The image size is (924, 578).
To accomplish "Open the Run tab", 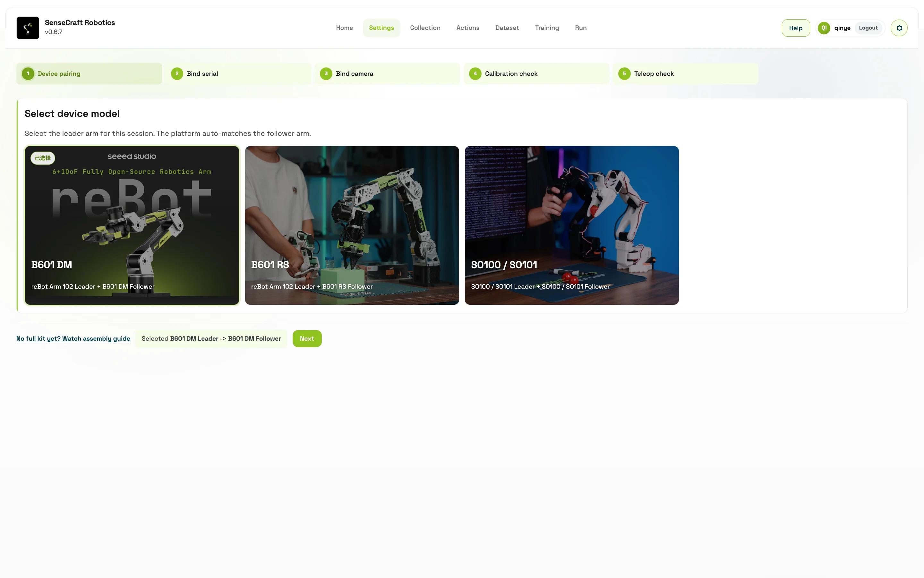I will coord(581,28).
